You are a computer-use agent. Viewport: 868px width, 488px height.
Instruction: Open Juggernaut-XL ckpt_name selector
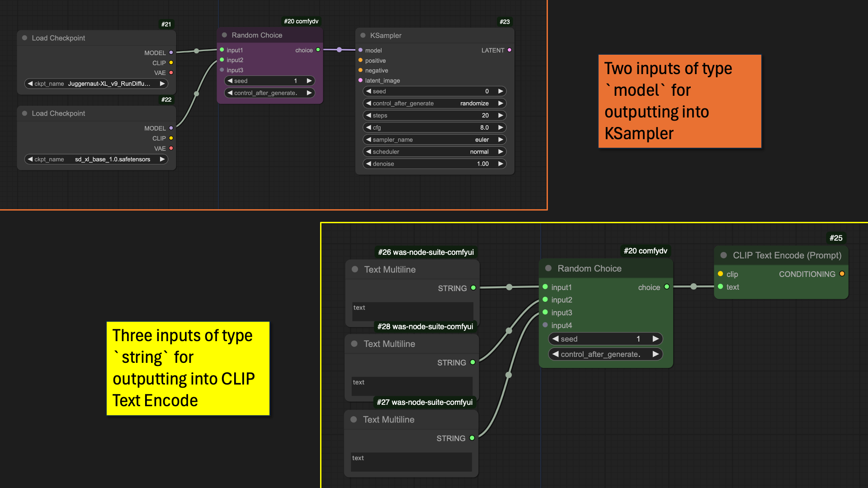tap(96, 84)
